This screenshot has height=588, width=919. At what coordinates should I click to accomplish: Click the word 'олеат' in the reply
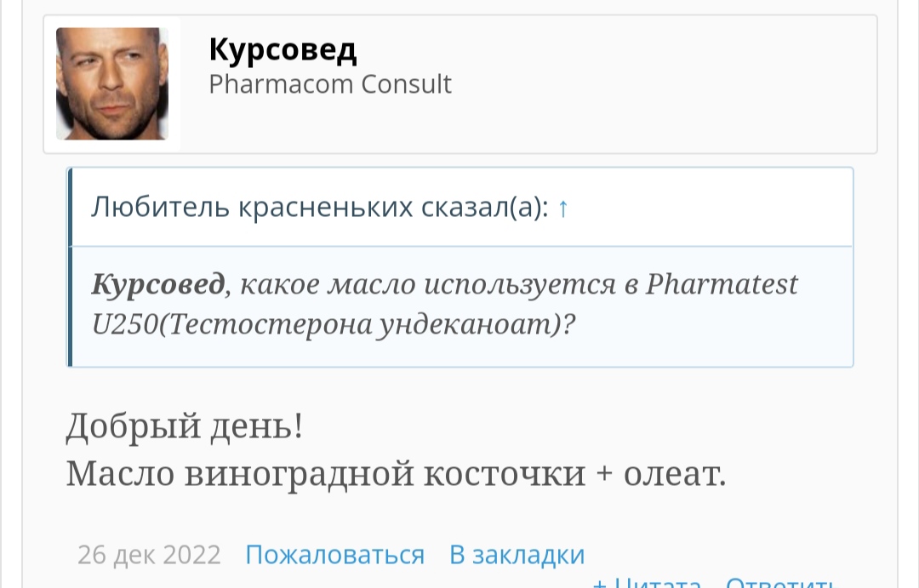coord(674,473)
